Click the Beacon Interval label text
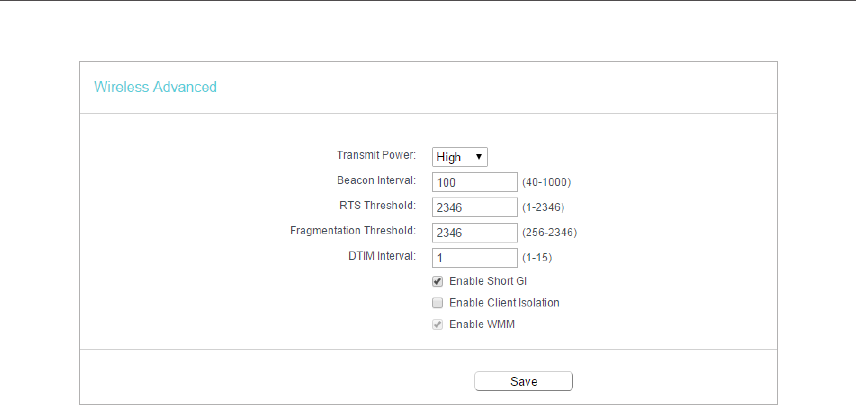 [377, 180]
